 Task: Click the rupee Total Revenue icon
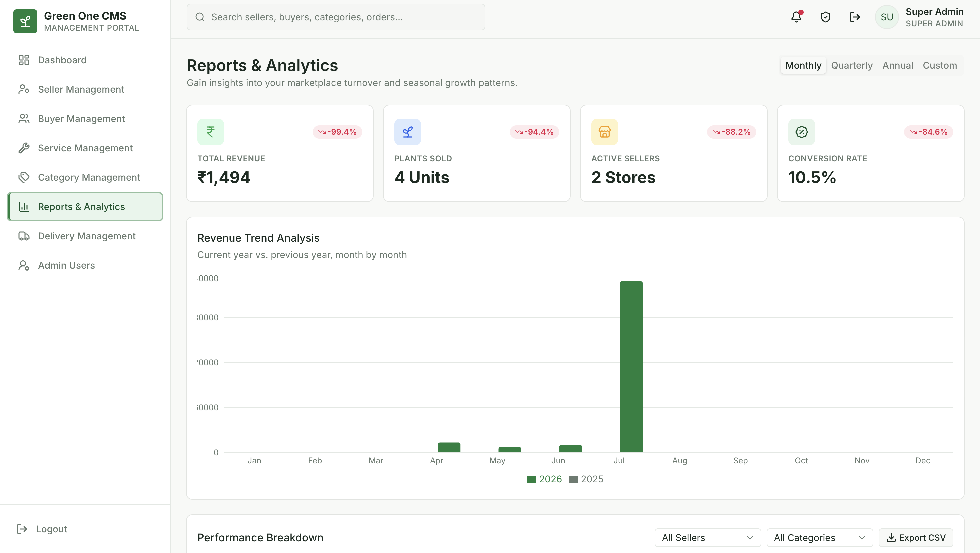(210, 132)
